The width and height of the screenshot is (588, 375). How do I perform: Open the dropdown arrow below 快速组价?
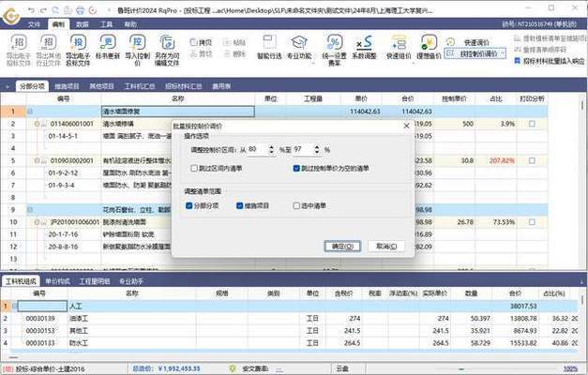pyautogui.click(x=414, y=64)
